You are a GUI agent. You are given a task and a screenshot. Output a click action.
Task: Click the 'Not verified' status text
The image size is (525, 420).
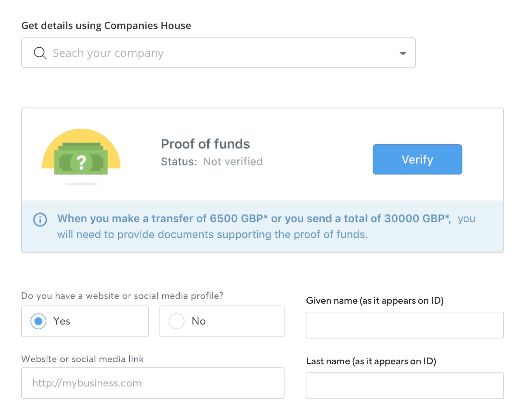pyautogui.click(x=233, y=161)
